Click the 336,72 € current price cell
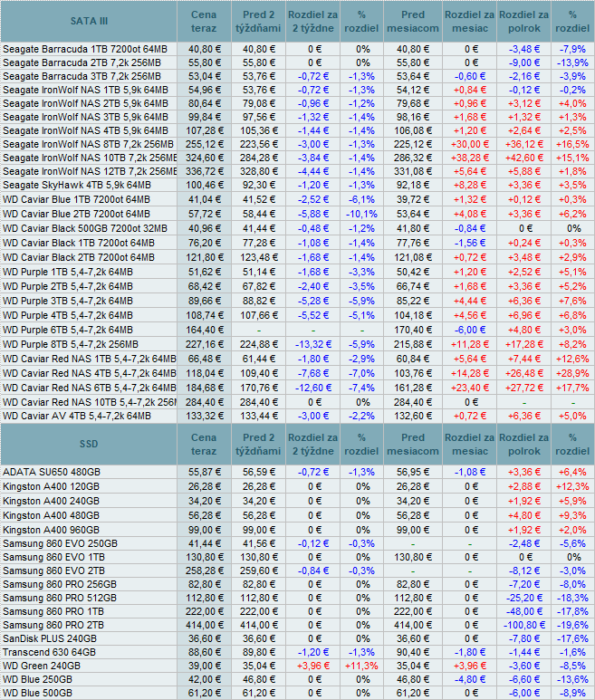595x700 pixels. tap(205, 171)
